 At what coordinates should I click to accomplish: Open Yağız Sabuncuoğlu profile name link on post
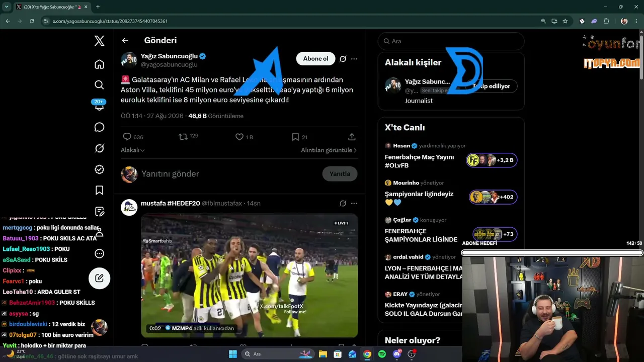click(x=169, y=56)
